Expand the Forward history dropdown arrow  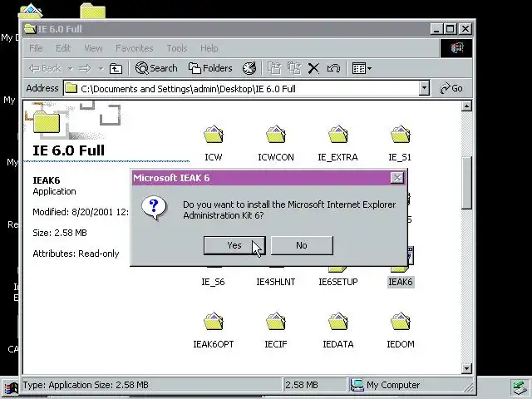(101, 68)
